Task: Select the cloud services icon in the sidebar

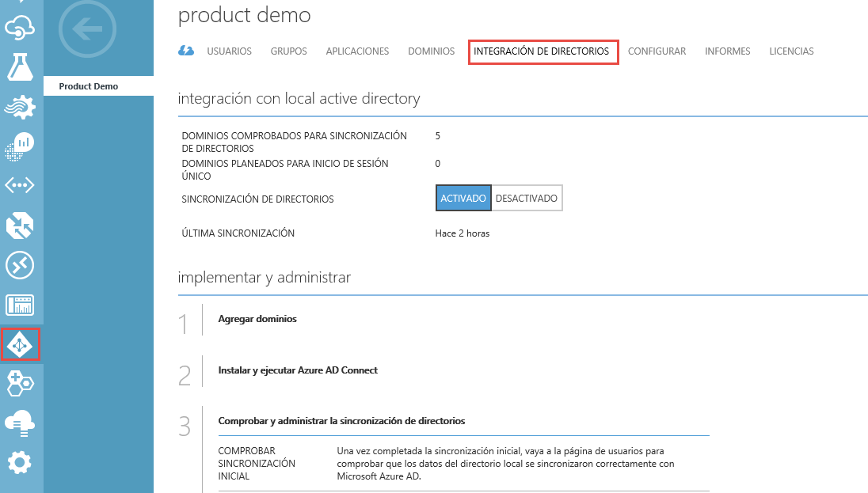Action: (19, 27)
